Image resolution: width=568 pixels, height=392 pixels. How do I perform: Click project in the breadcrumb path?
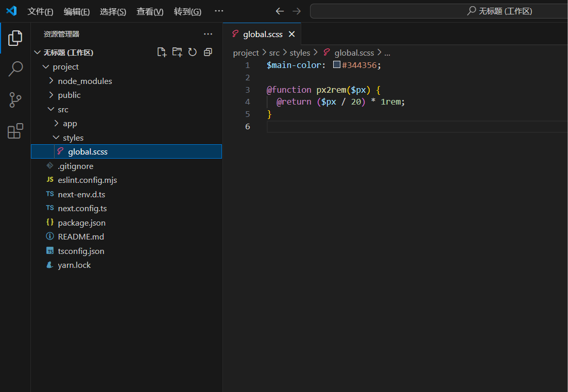tap(246, 53)
